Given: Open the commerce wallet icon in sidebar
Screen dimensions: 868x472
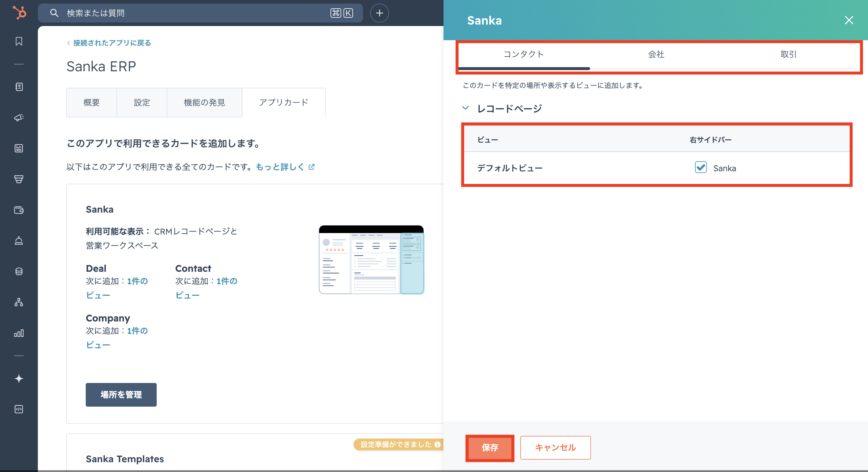Looking at the screenshot, I should pos(19,210).
